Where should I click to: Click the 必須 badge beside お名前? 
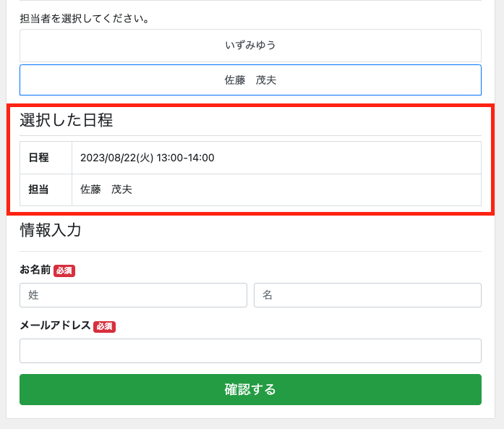pyautogui.click(x=64, y=271)
